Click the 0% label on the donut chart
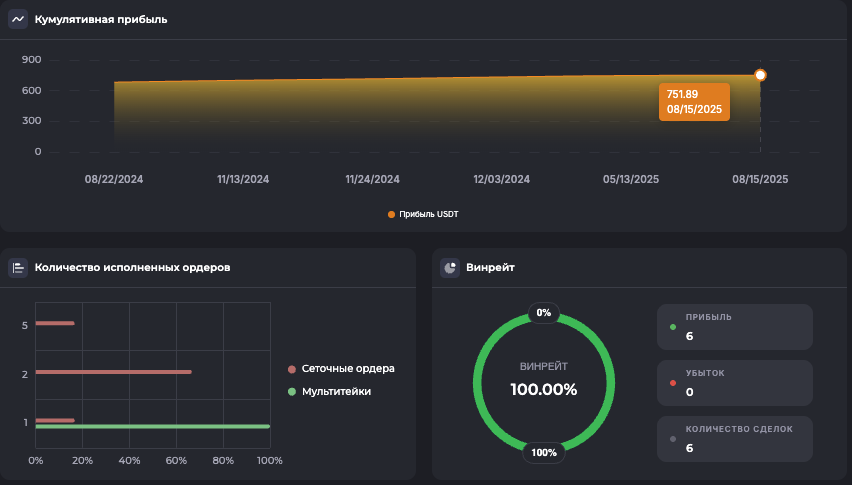The width and height of the screenshot is (852, 485). pos(544,313)
